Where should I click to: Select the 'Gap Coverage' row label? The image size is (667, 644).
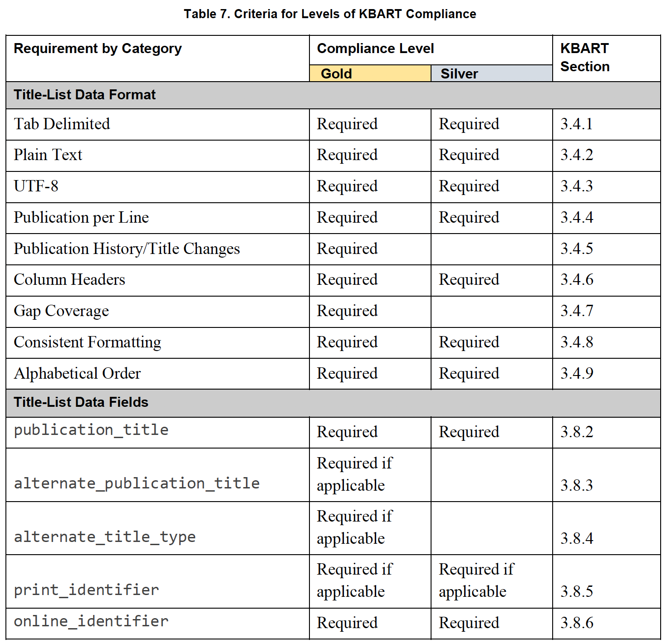point(61,311)
